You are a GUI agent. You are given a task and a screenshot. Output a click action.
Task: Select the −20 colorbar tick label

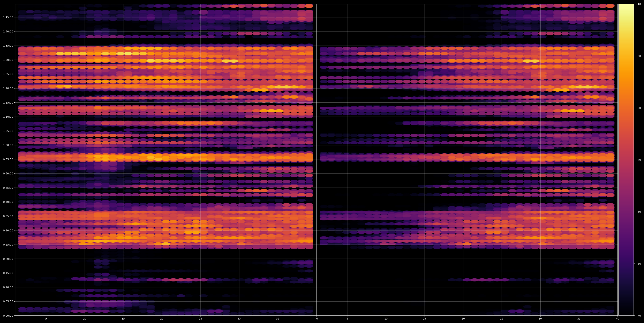[638, 56]
